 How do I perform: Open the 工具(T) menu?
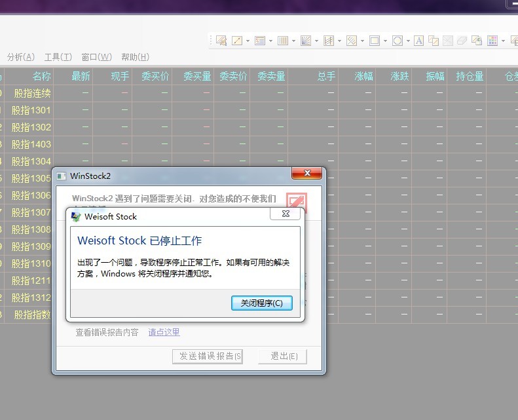58,57
